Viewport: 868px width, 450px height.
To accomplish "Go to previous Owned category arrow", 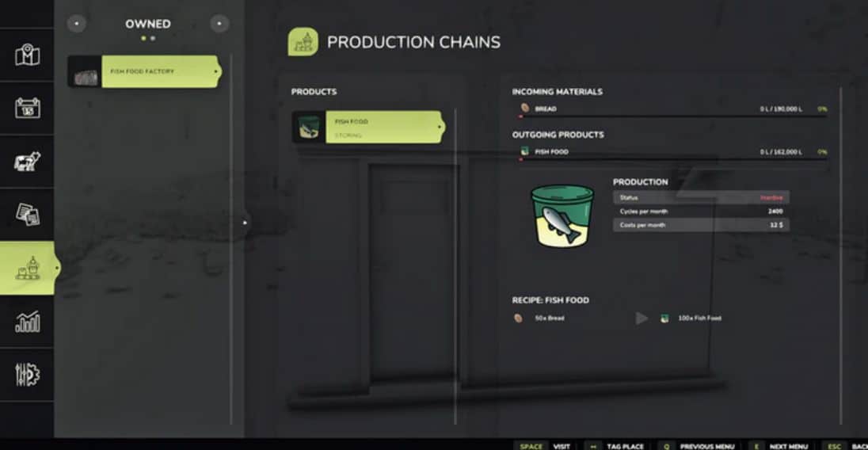I will tap(76, 23).
